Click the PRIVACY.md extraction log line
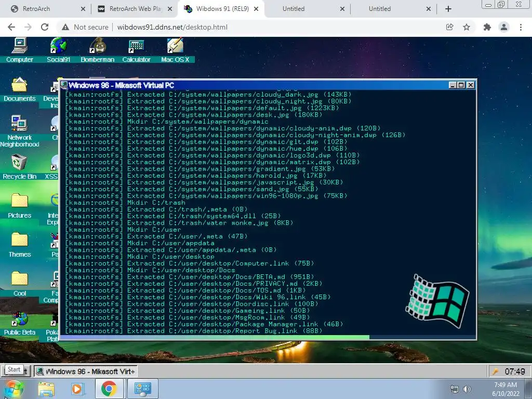 click(193, 284)
